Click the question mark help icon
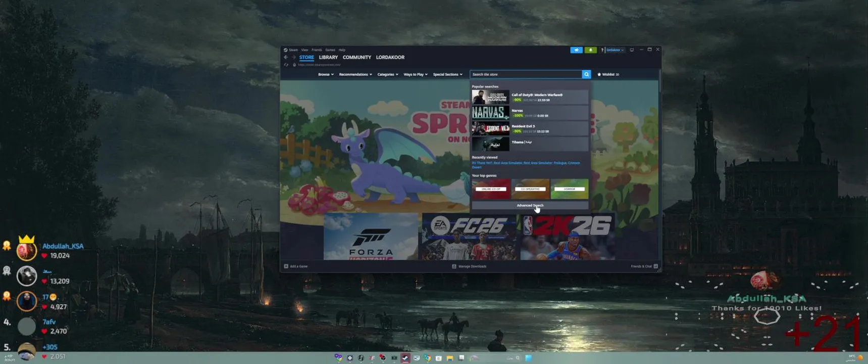The width and height of the screenshot is (868, 364). click(x=602, y=50)
